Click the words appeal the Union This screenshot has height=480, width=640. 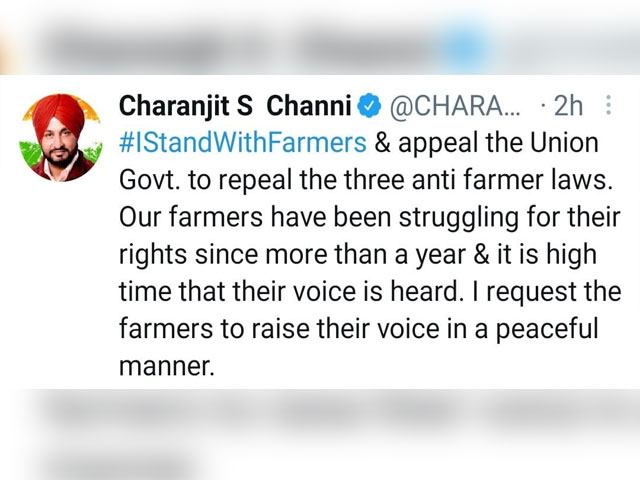[498, 143]
